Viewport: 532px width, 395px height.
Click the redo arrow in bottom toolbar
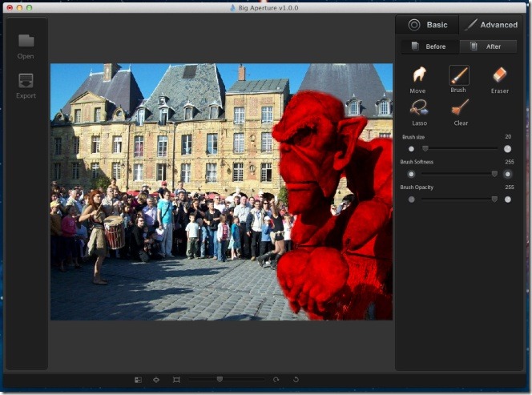pos(276,380)
